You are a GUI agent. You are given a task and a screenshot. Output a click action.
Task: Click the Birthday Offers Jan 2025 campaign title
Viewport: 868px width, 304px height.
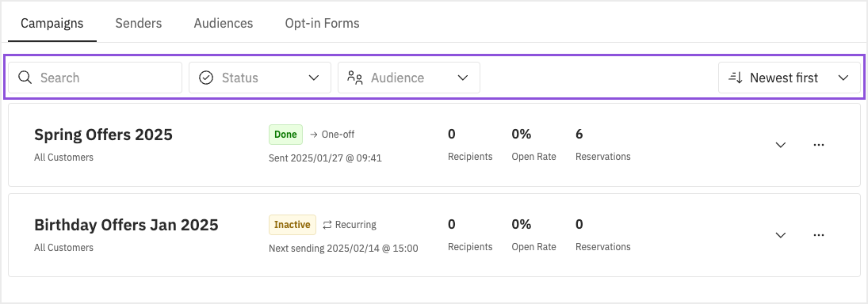coord(126,225)
